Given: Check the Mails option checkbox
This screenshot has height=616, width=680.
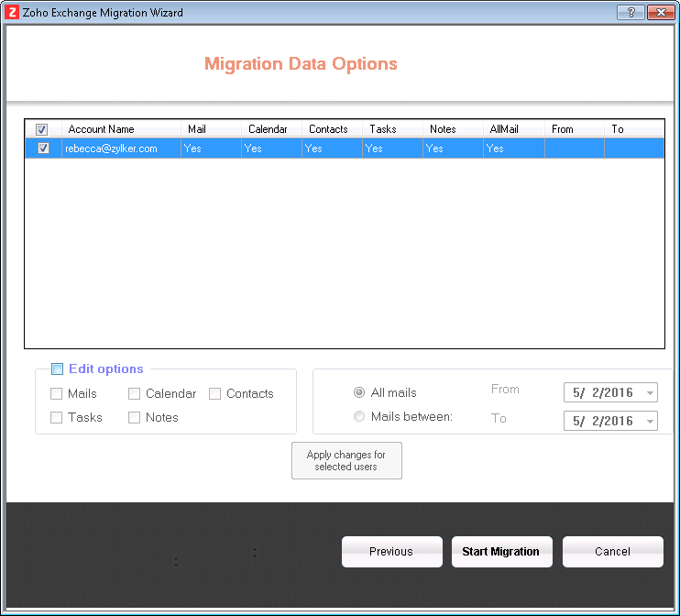Looking at the screenshot, I should [x=57, y=394].
